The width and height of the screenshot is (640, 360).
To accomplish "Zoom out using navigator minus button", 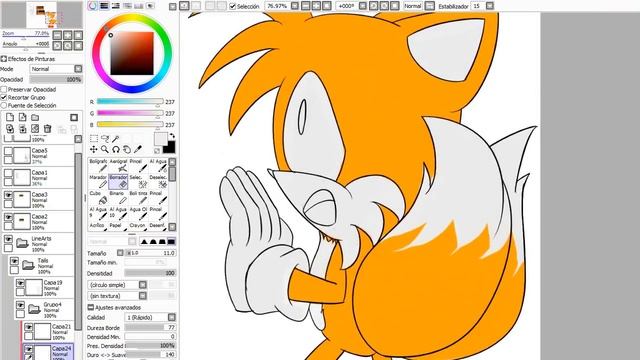I will tap(58, 35).
